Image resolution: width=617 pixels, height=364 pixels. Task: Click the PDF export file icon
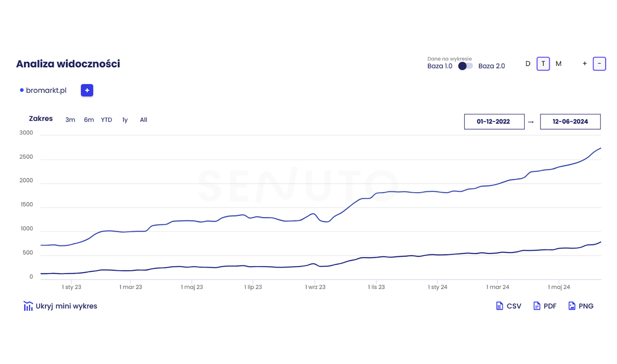tap(536, 306)
